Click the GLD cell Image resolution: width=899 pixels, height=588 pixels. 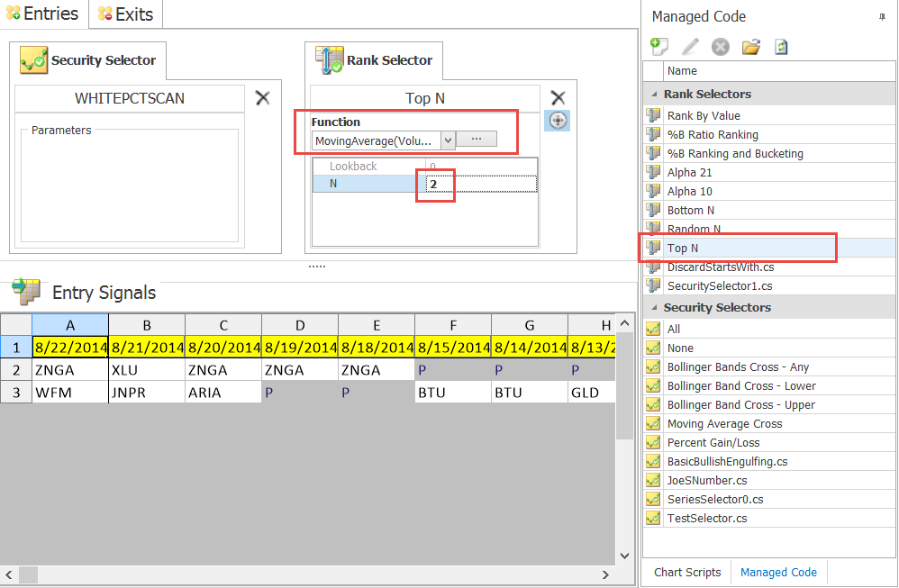click(x=592, y=393)
